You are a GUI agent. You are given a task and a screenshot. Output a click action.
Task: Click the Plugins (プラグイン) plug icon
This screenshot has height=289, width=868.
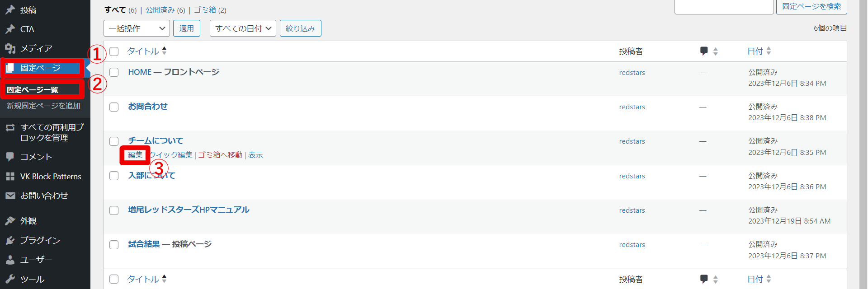(x=10, y=240)
